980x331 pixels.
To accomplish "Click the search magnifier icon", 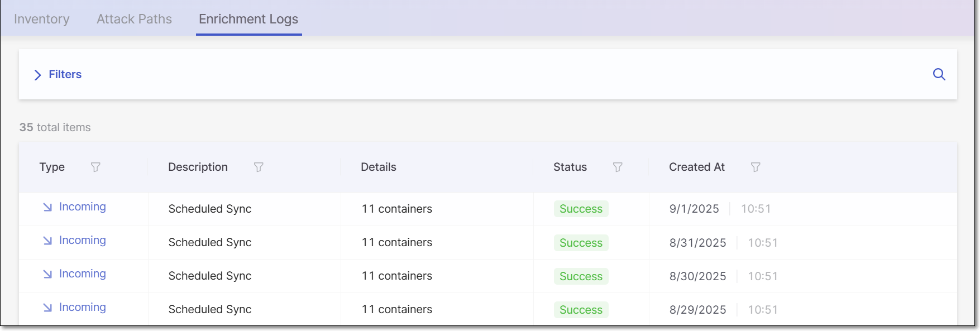I will (x=939, y=74).
